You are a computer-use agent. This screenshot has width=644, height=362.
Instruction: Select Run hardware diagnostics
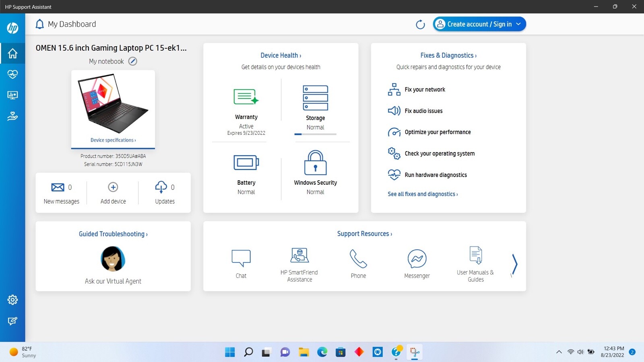[x=436, y=175]
